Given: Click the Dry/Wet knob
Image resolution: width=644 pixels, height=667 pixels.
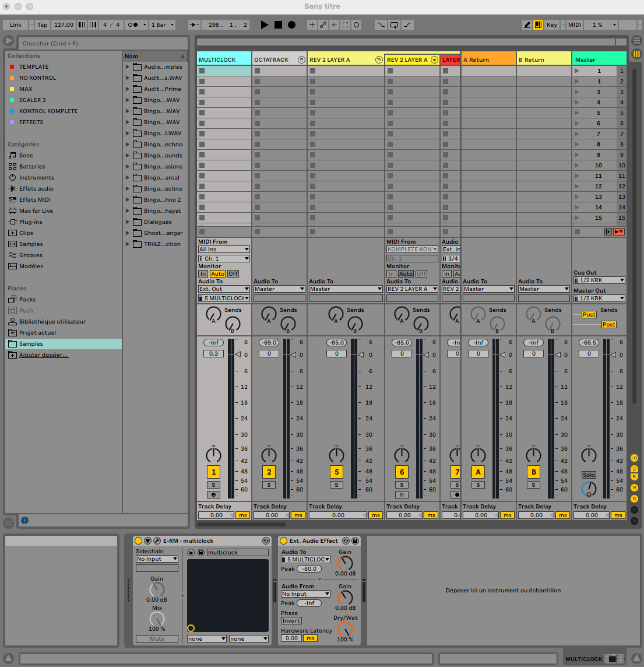Looking at the screenshot, I should point(346,629).
